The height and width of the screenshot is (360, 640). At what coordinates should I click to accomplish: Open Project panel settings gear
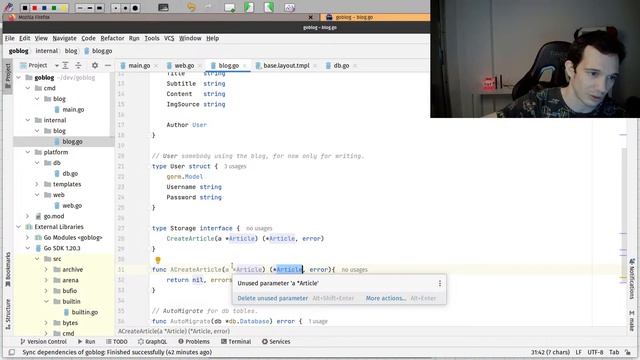(x=95, y=65)
